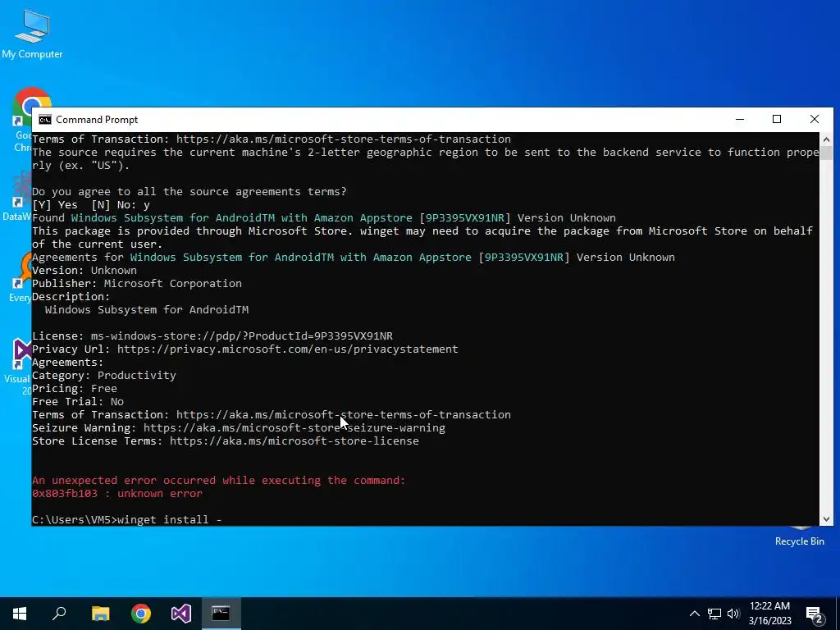Screen dimensions: 840x630
Task: Select Command Prompt taskbar button
Action: coord(221,614)
